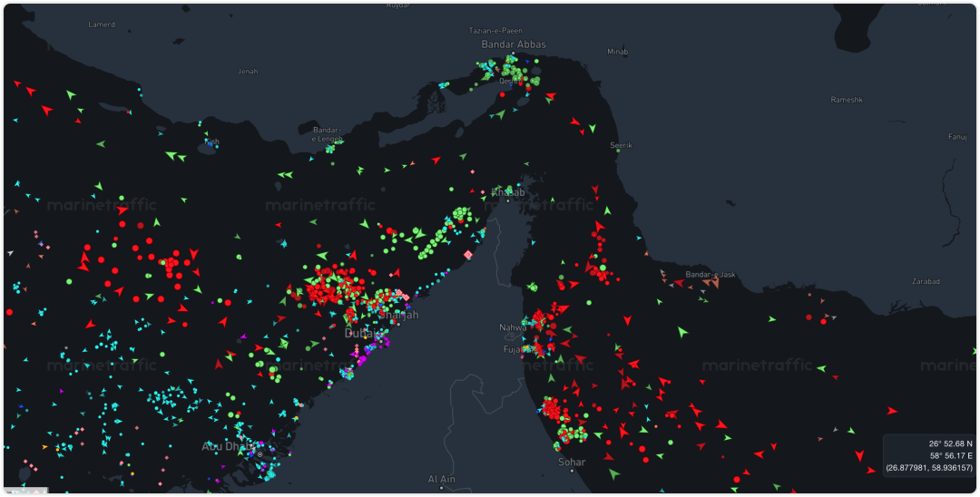
Task: Click the Bandar Abbas city label
Action: pyautogui.click(x=514, y=44)
